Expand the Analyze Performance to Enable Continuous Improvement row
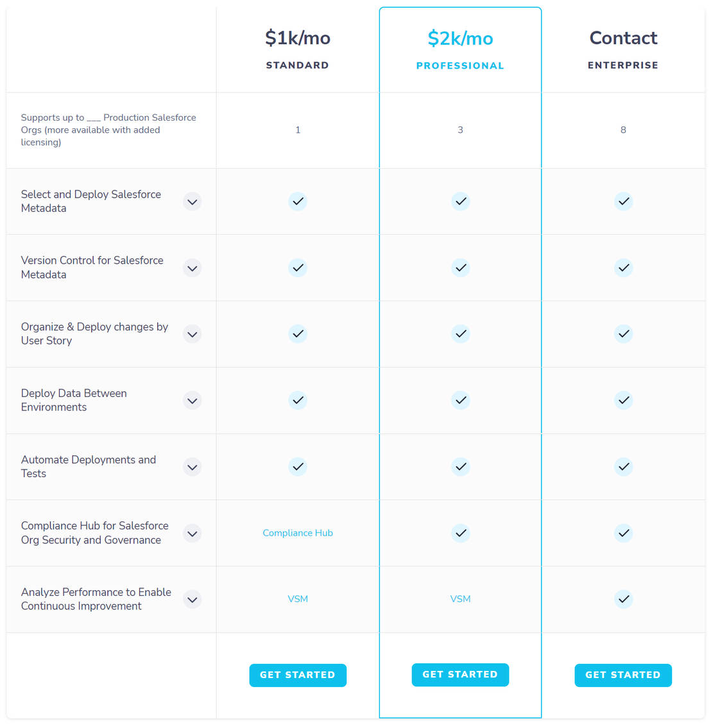The height and width of the screenshot is (728, 711). tap(192, 599)
